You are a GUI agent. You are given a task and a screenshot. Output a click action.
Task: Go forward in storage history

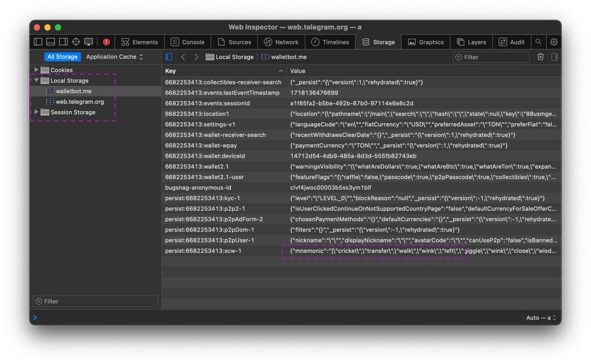click(196, 57)
